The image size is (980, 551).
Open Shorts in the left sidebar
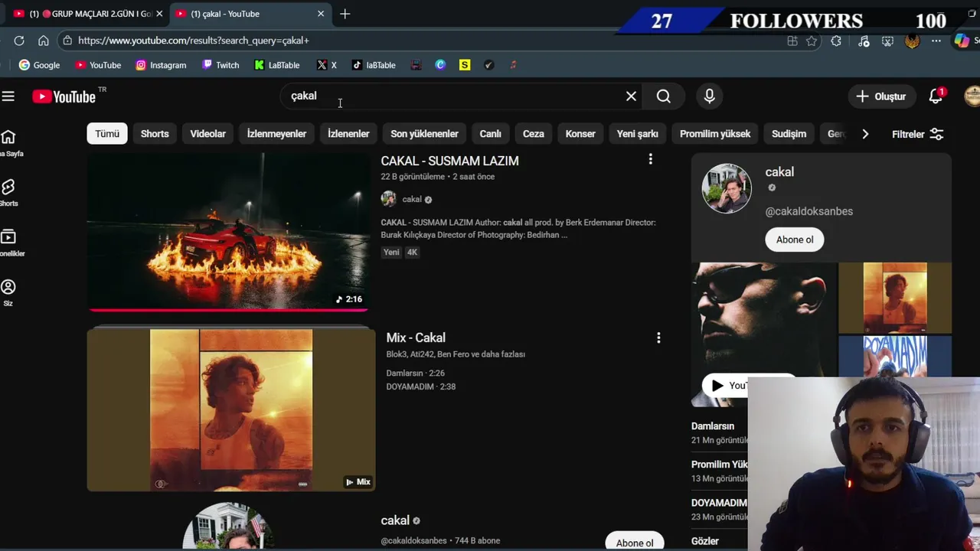8,193
